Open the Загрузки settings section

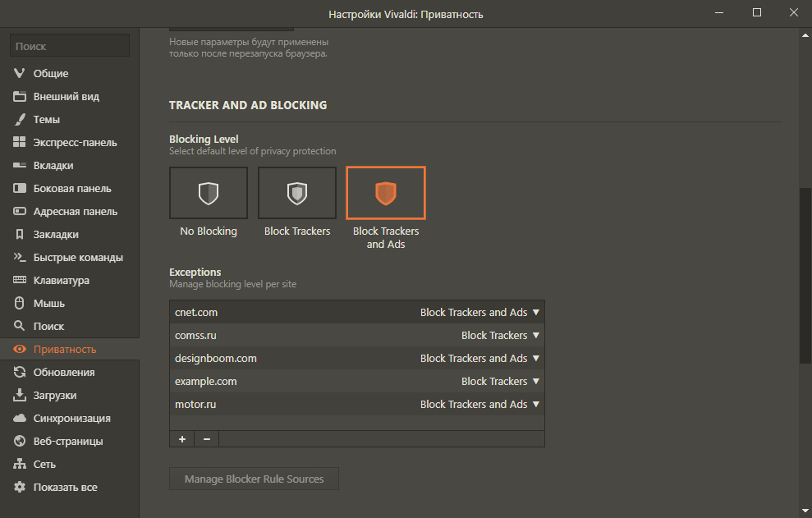tap(55, 396)
